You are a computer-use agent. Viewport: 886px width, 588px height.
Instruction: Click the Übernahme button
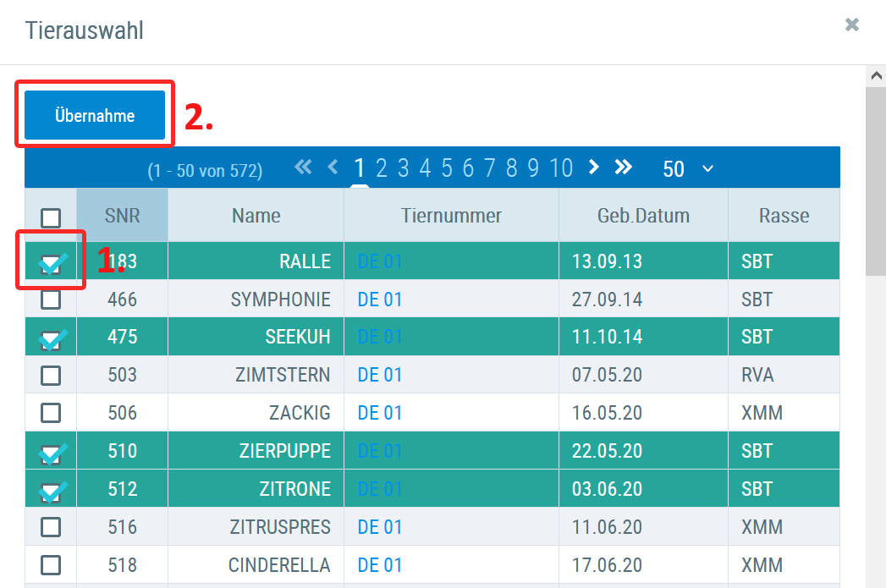point(95,116)
